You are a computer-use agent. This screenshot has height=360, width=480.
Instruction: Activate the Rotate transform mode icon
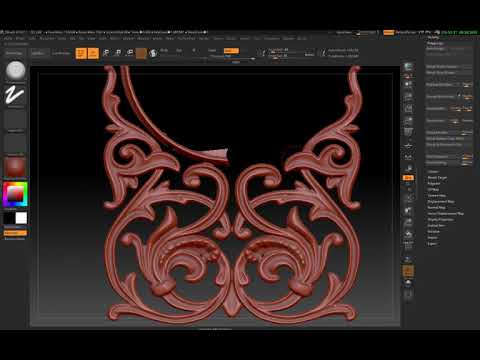click(130, 53)
